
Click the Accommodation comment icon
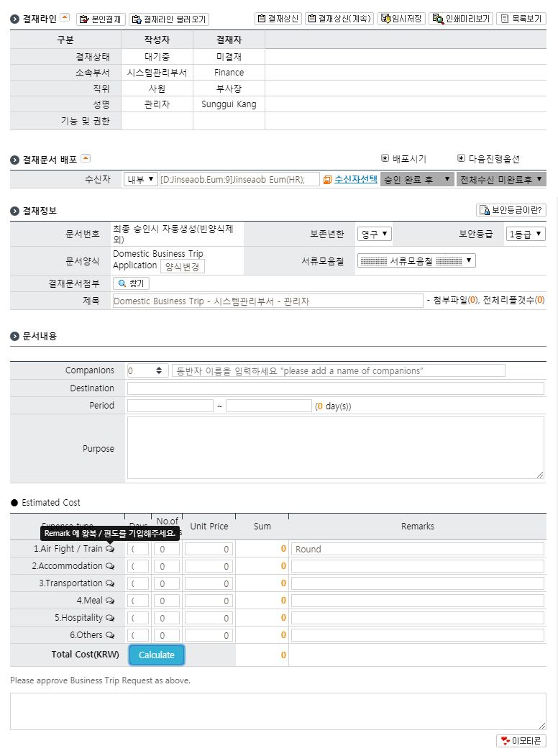[110, 566]
